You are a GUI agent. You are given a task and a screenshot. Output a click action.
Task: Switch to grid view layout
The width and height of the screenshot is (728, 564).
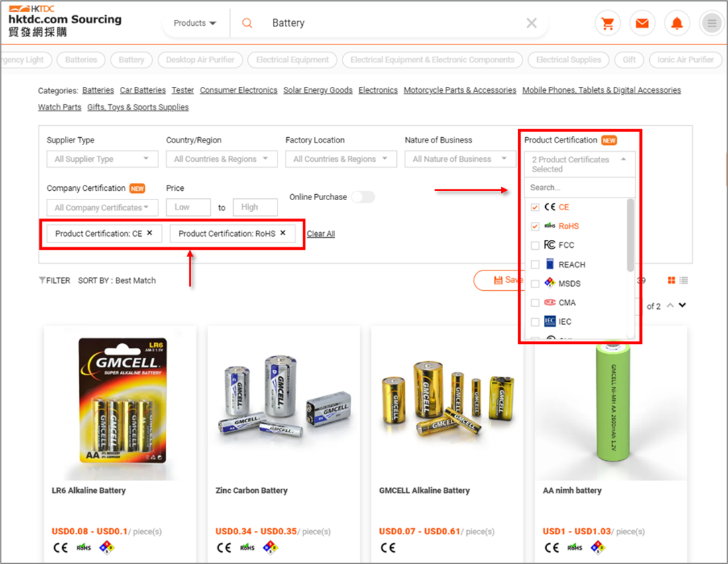671,280
